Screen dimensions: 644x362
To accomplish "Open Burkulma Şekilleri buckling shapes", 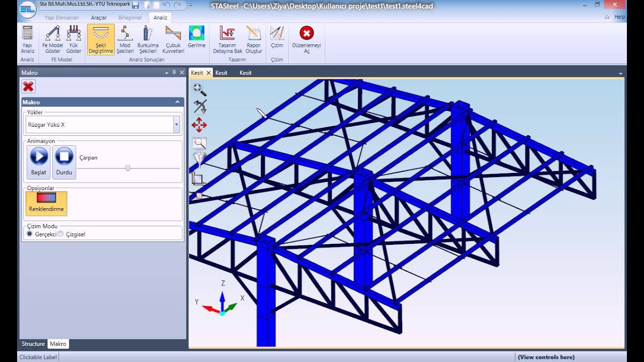I will click(148, 40).
